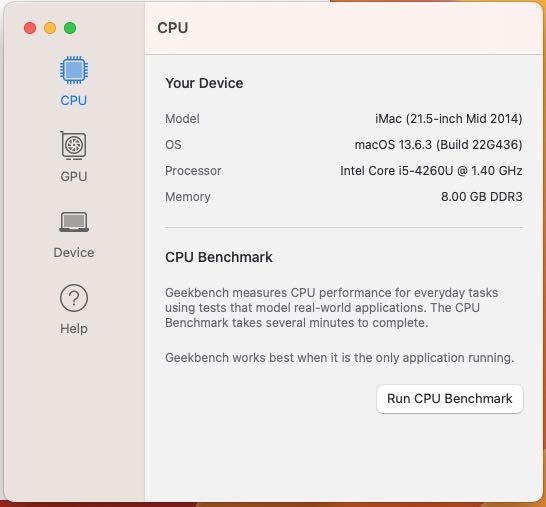
Task: Open the Device laptop icon
Action: (74, 222)
